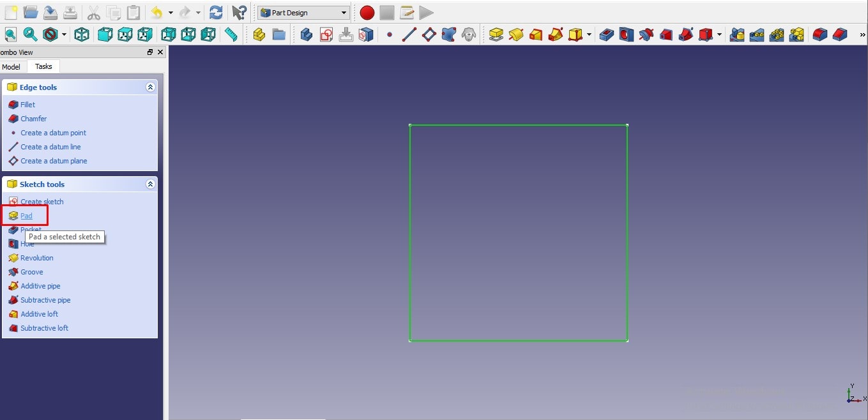Image resolution: width=868 pixels, height=420 pixels.
Task: Open the undo history dropdown arrow
Action: (x=171, y=13)
